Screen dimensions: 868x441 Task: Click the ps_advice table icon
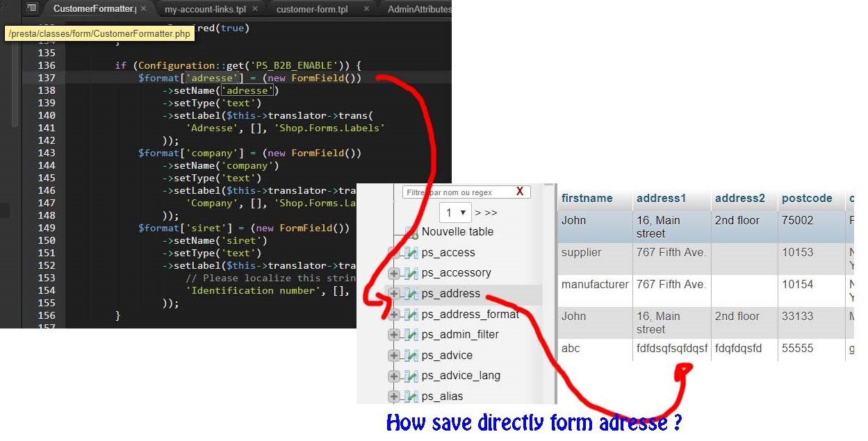[411, 356]
